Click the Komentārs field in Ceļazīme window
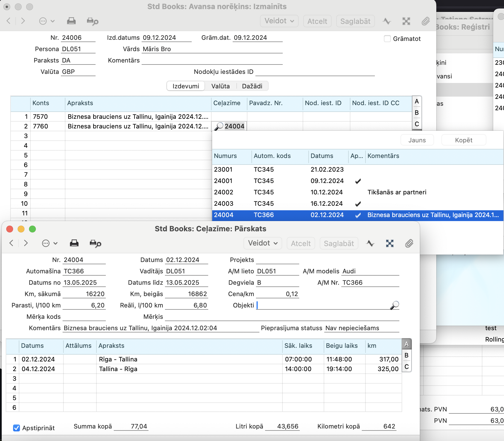 (x=161, y=328)
